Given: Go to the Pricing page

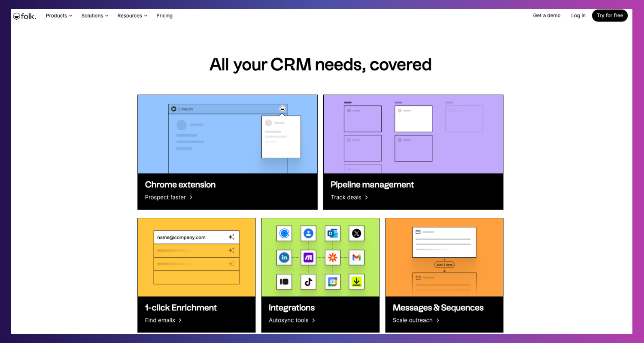Looking at the screenshot, I should pyautogui.click(x=164, y=16).
